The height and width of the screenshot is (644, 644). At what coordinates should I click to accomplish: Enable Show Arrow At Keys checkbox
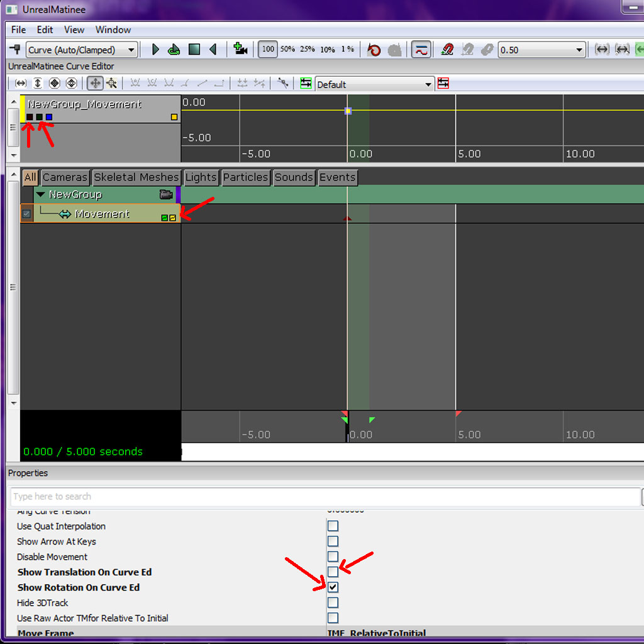click(333, 541)
